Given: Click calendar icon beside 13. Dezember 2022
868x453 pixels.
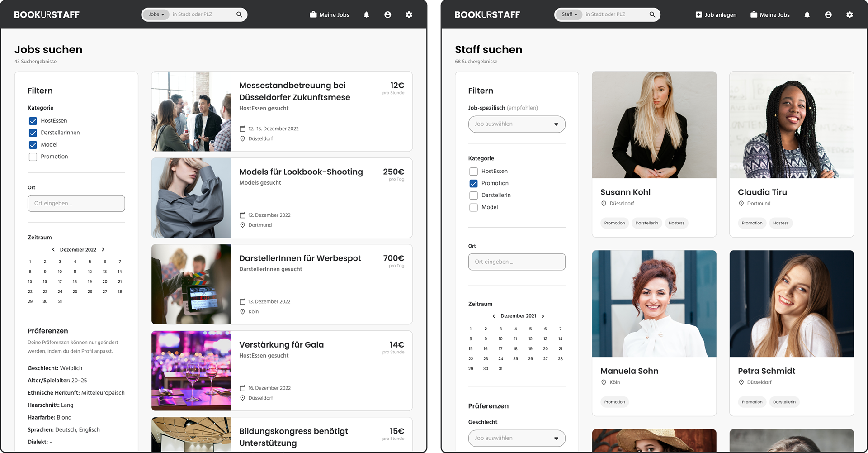Looking at the screenshot, I should 242,302.
